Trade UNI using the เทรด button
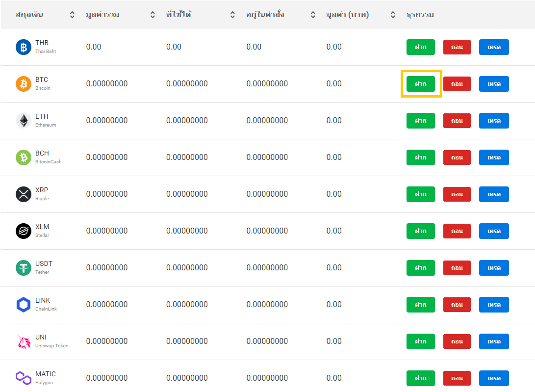This screenshot has width=535, height=392. 494,341
